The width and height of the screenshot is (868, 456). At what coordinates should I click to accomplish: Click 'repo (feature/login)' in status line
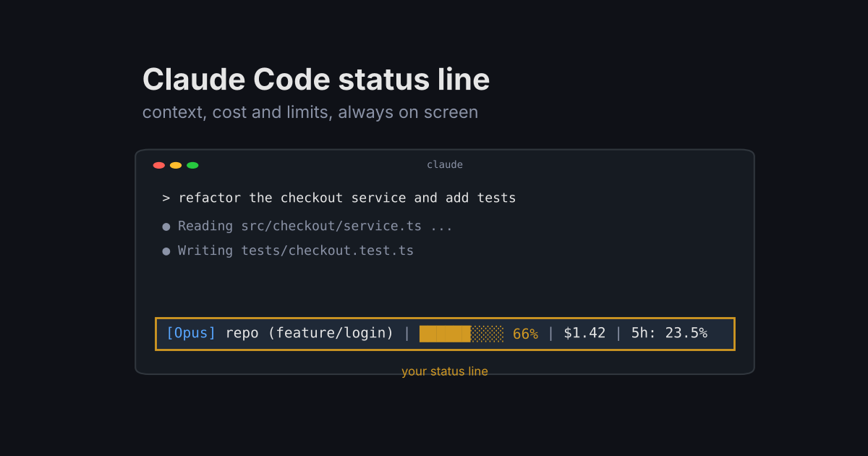(x=310, y=333)
